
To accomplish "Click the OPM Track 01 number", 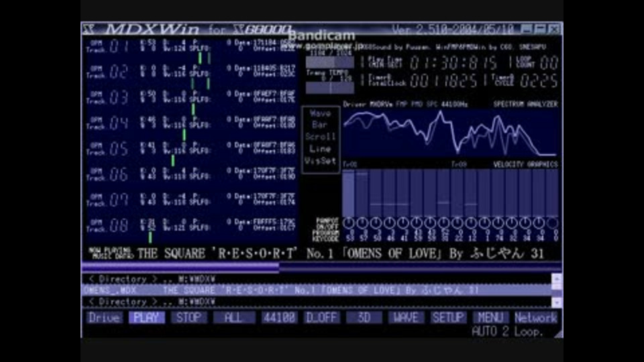I will coord(119,46).
